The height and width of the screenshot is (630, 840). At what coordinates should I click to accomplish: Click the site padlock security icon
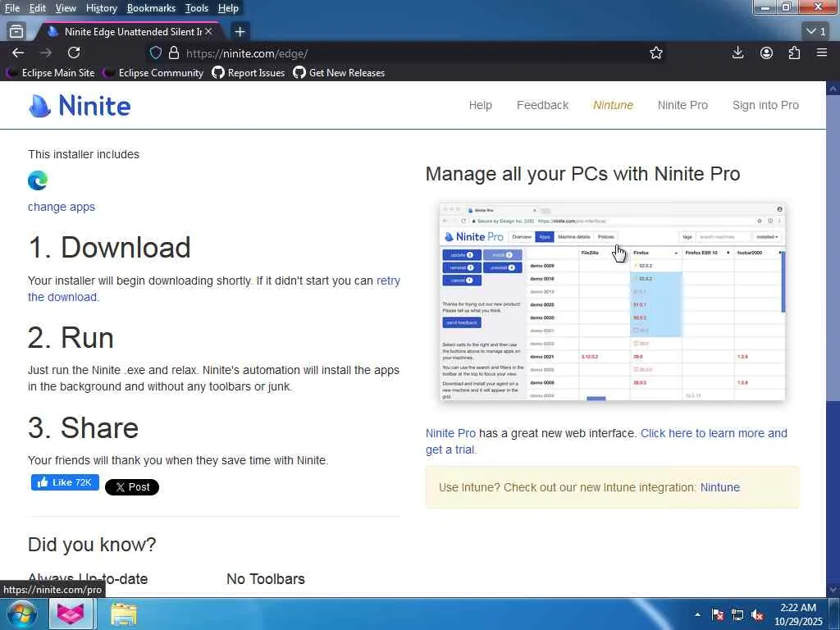click(174, 53)
